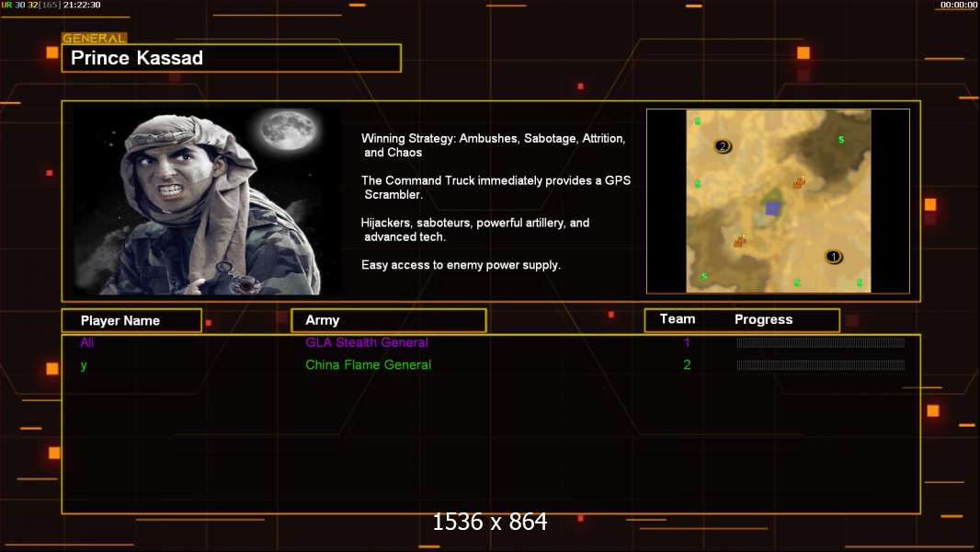Click player name 'y'
This screenshot has width=980, height=552.
pyautogui.click(x=84, y=365)
